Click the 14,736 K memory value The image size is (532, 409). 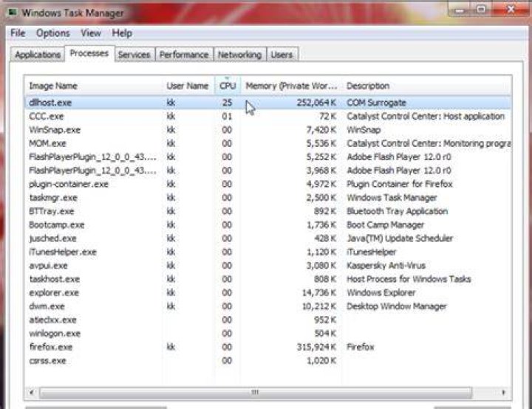319,292
